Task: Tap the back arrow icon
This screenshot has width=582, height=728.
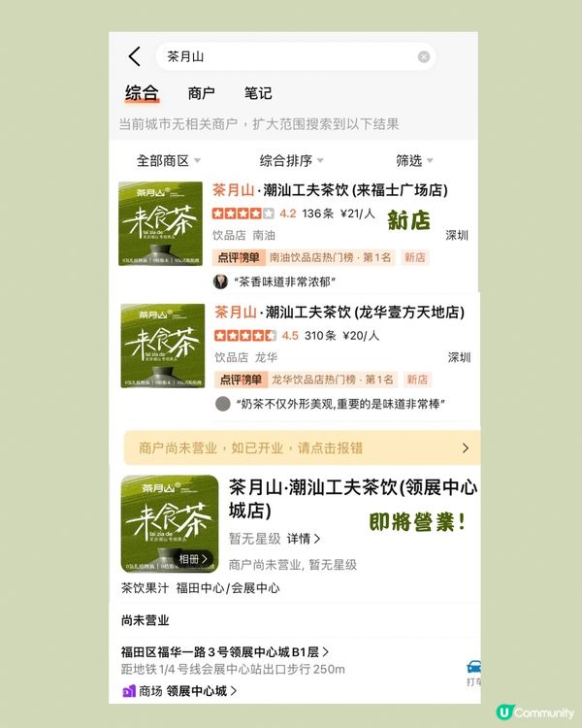Action: [x=134, y=56]
